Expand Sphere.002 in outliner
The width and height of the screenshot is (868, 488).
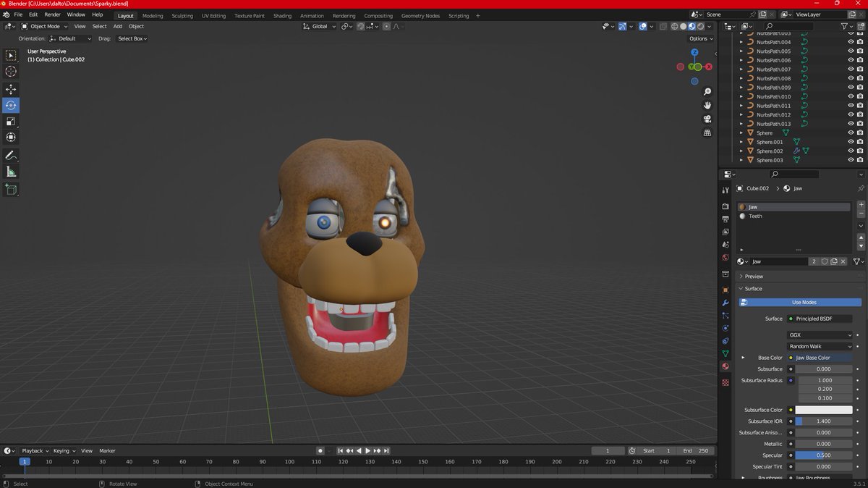(741, 151)
